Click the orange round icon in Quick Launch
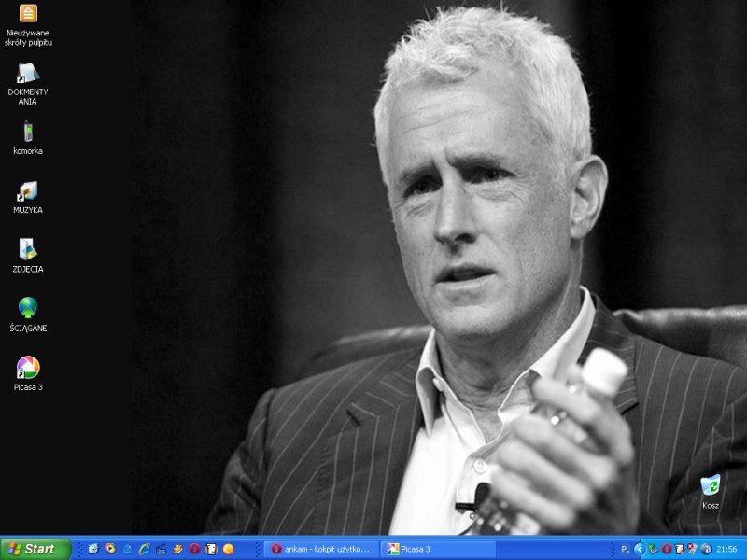The width and height of the screenshot is (747, 560). 228,549
